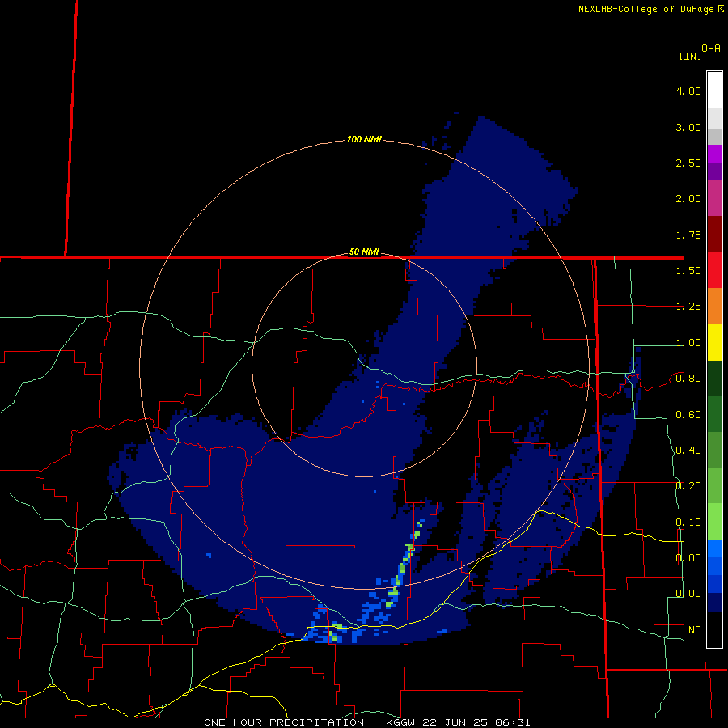
Task: Click the ONE HOUR PRECIPITATION caption text
Action: 284,722
